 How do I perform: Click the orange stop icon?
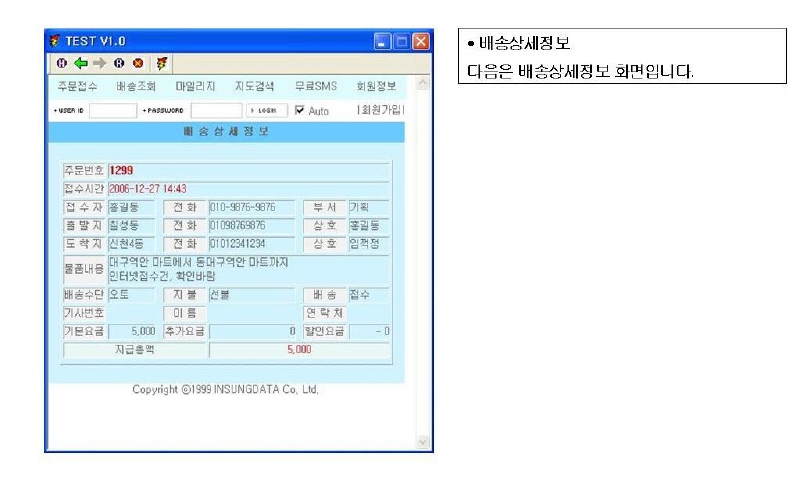coord(138,63)
